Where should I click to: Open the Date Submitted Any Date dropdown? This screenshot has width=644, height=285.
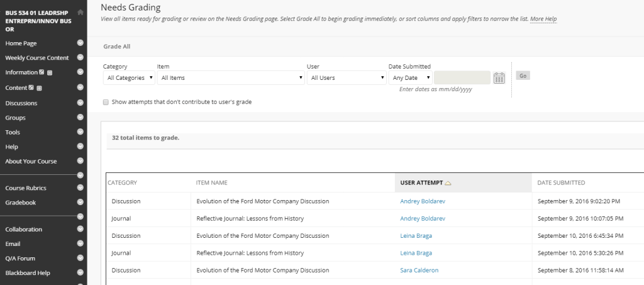pos(411,78)
